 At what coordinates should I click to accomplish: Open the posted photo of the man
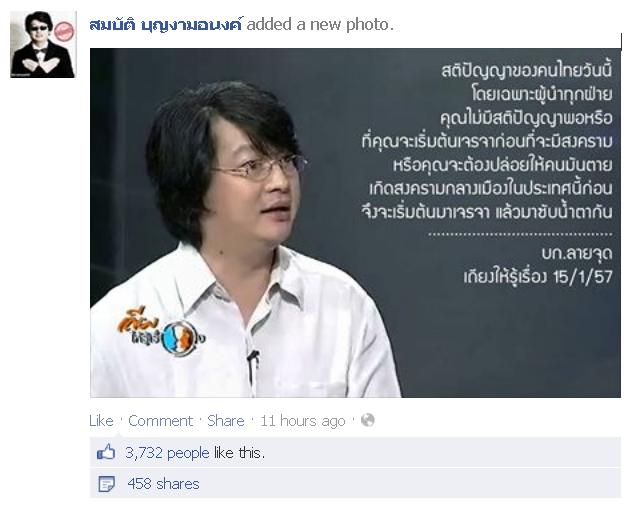click(355, 223)
